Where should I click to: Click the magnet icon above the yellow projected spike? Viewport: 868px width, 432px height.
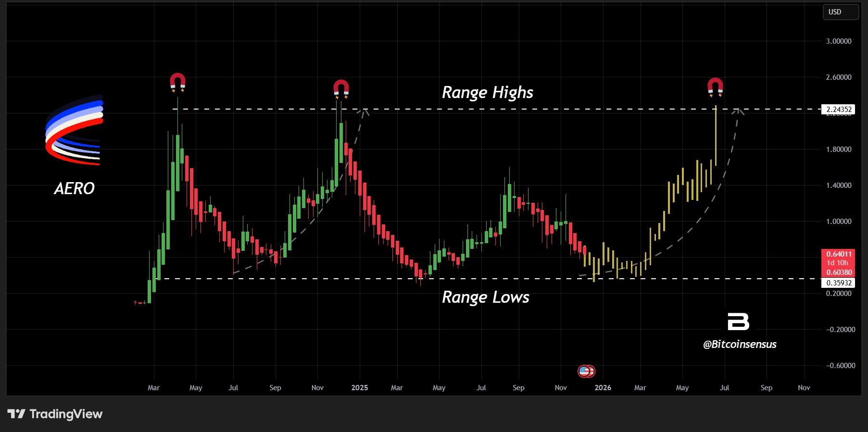tap(715, 87)
